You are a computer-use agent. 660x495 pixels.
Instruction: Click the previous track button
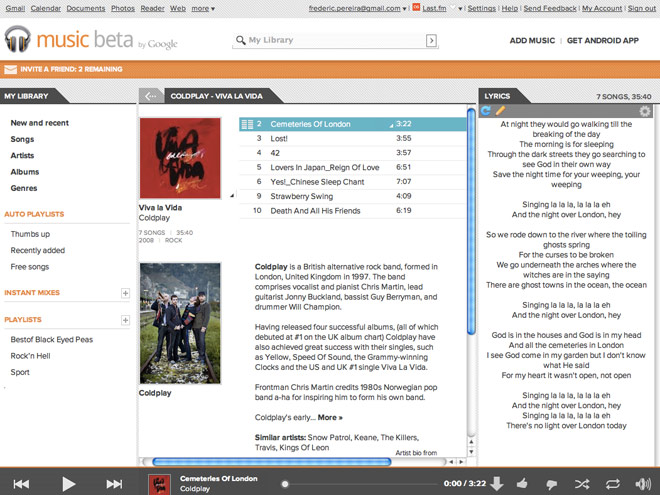(21, 484)
